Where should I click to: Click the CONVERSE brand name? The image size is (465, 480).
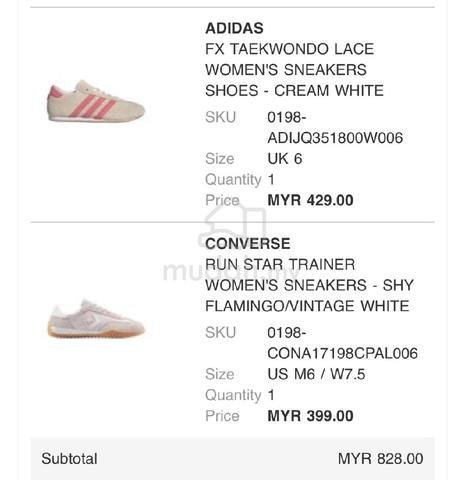tap(248, 244)
